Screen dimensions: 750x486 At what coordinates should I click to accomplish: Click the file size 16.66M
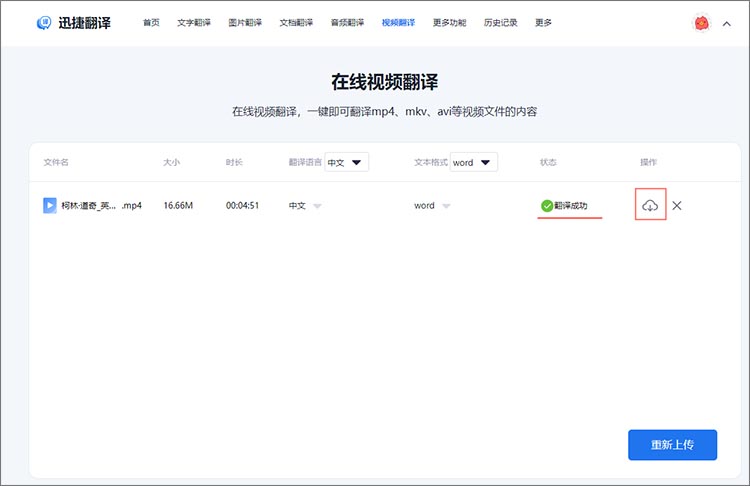178,206
